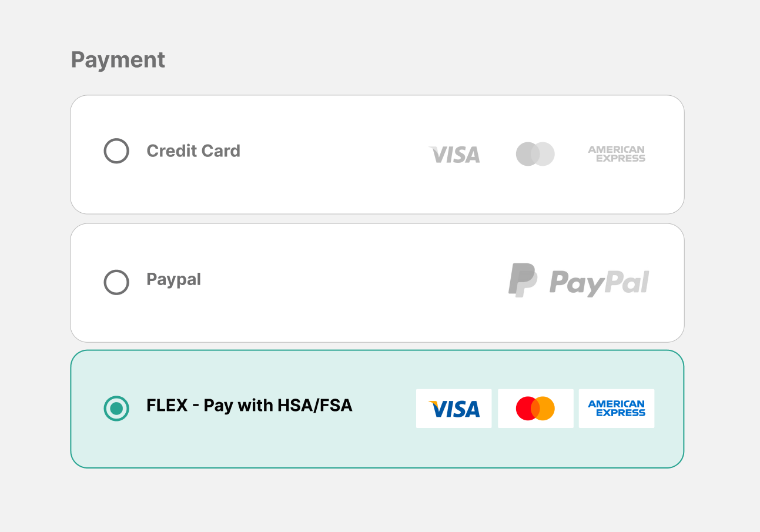
Task: Click the PayPal wordmark text logo
Action: (599, 282)
